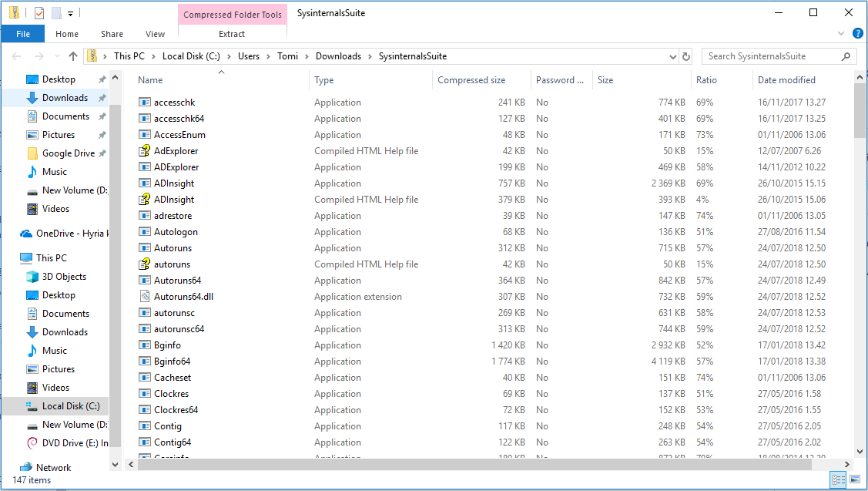Expand the chevron after Downloads in path
868x491 pixels.
pyautogui.click(x=370, y=56)
